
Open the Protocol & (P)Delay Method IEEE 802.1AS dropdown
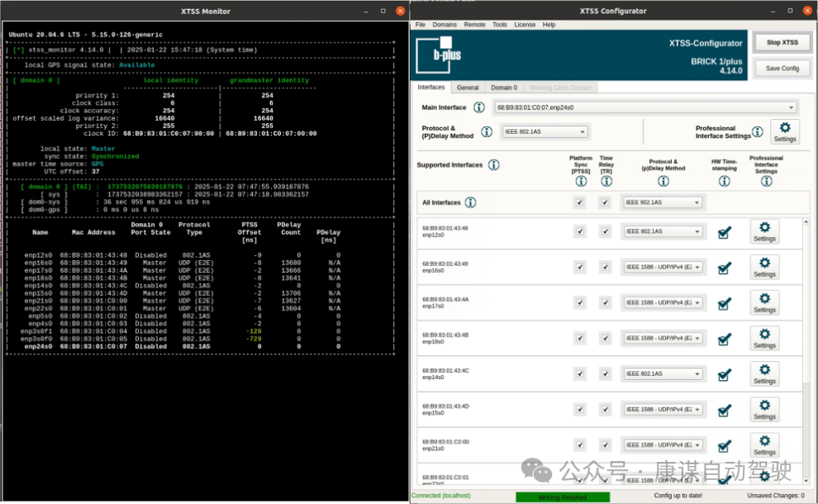tap(545, 132)
